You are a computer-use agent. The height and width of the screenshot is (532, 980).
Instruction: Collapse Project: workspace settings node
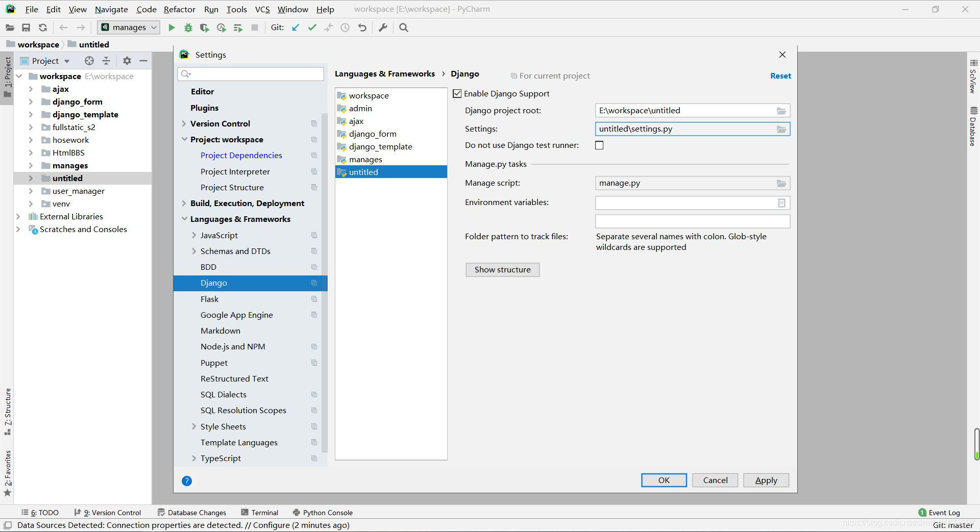point(184,139)
